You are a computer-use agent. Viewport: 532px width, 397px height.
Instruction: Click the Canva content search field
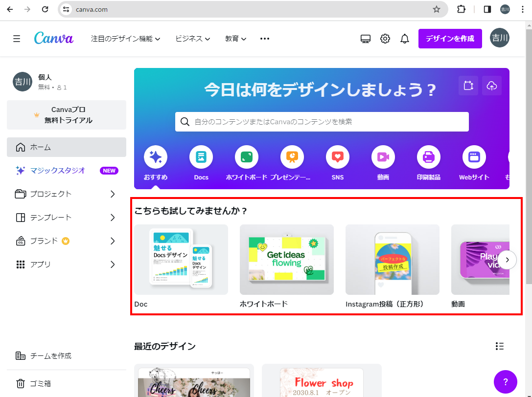tap(322, 122)
